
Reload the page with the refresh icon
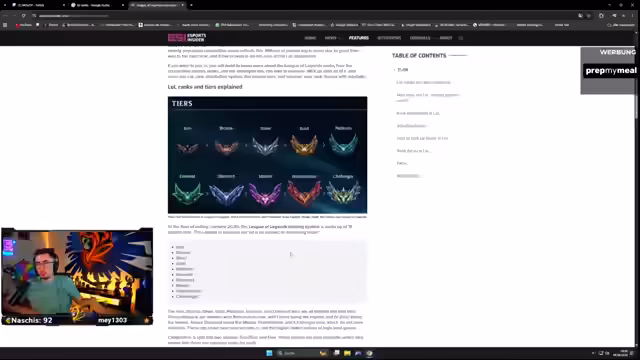(x=24, y=16)
